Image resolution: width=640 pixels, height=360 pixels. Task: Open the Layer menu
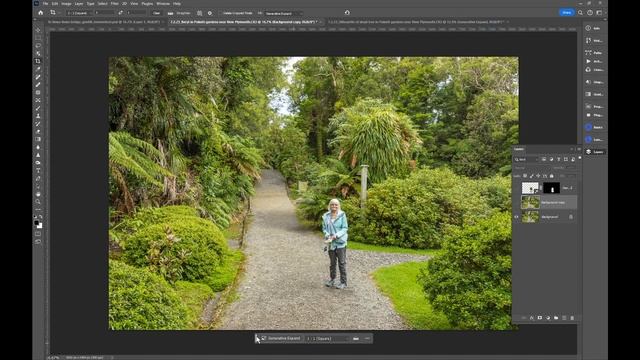point(79,4)
